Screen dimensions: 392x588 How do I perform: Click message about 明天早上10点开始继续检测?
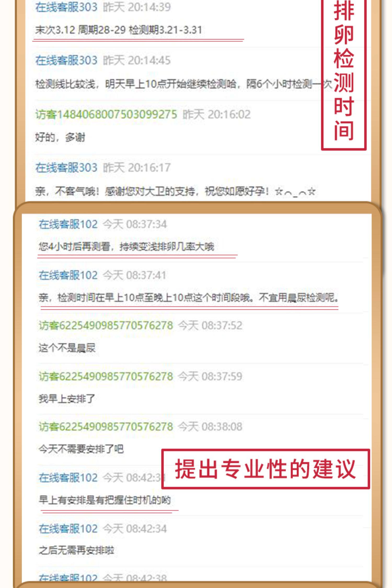(183, 84)
